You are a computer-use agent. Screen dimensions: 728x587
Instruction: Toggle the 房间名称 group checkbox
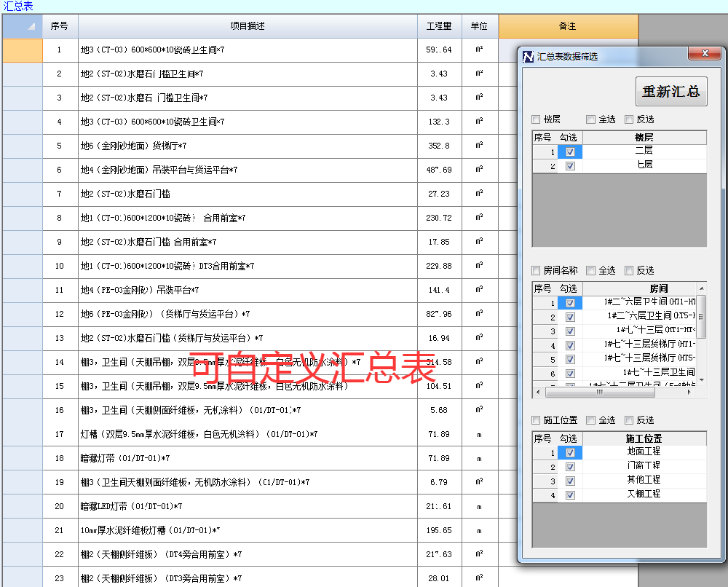click(x=536, y=270)
